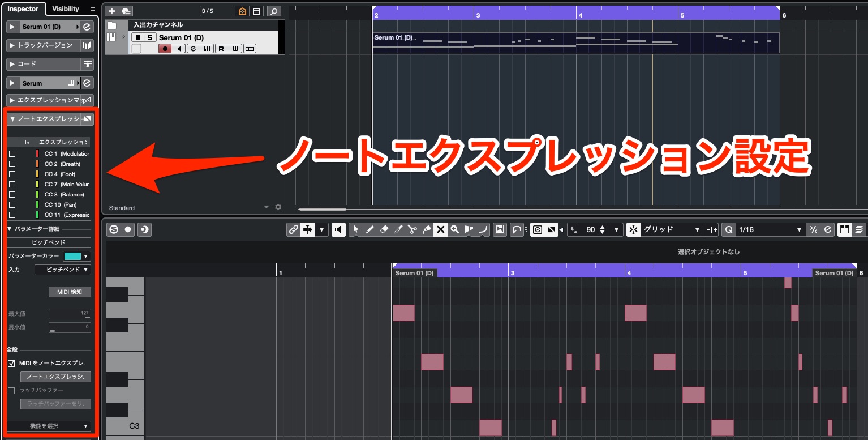Select the Line tool
The image size is (868, 440).
pos(483,229)
